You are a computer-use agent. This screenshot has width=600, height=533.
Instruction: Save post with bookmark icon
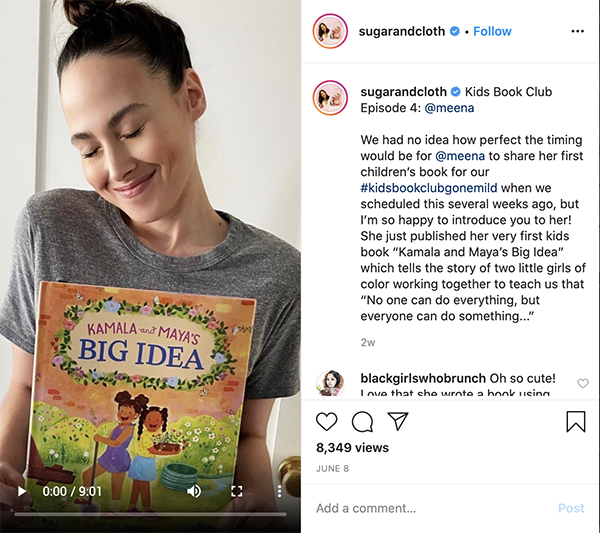(x=576, y=422)
